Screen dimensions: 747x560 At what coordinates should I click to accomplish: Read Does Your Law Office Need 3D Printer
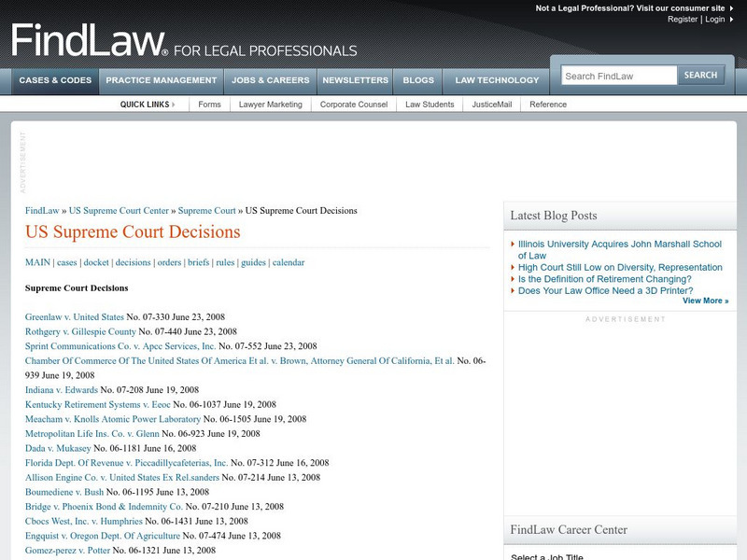(x=605, y=291)
